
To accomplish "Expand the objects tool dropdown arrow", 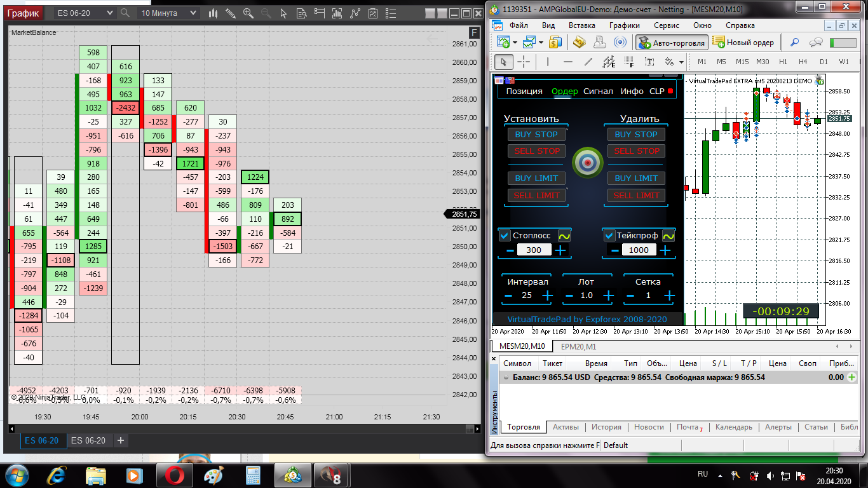I will pos(681,62).
